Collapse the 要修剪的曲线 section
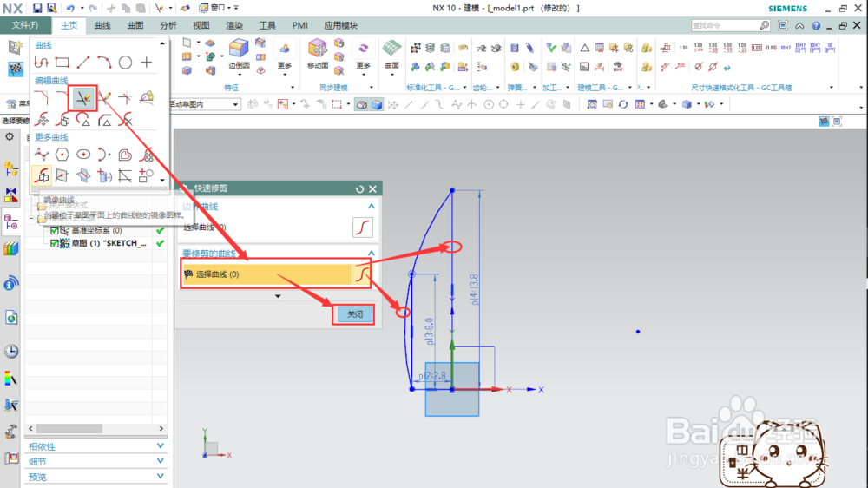868x488 pixels. pyautogui.click(x=372, y=254)
